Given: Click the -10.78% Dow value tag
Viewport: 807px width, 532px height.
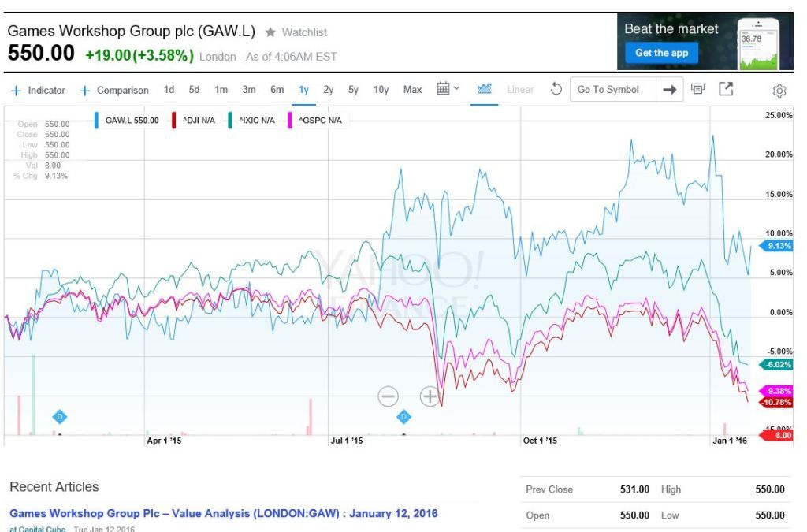Looking at the screenshot, I should 776,402.
